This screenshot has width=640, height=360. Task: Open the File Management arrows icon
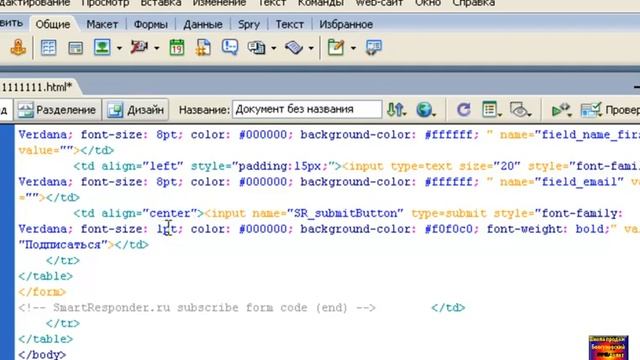click(x=396, y=110)
